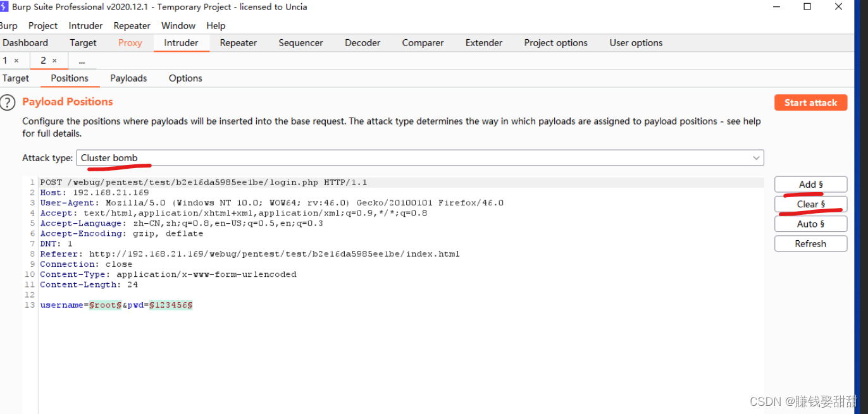Click the Payload Positions heading

[68, 102]
